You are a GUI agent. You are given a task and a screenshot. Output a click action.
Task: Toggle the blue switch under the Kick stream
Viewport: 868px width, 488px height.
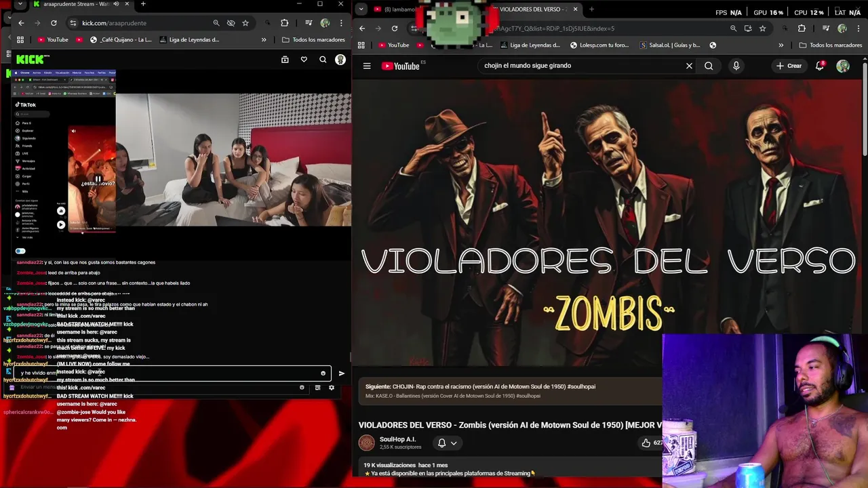coord(20,251)
